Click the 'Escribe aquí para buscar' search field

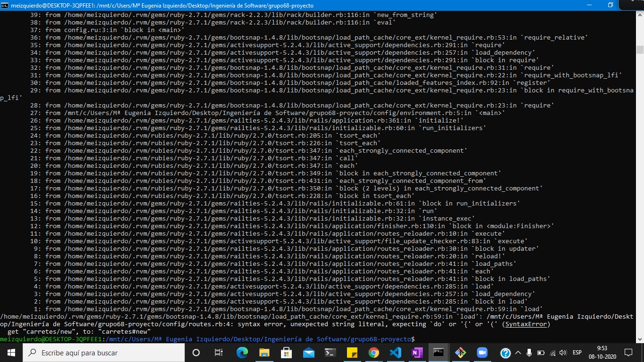pyautogui.click(x=94, y=353)
